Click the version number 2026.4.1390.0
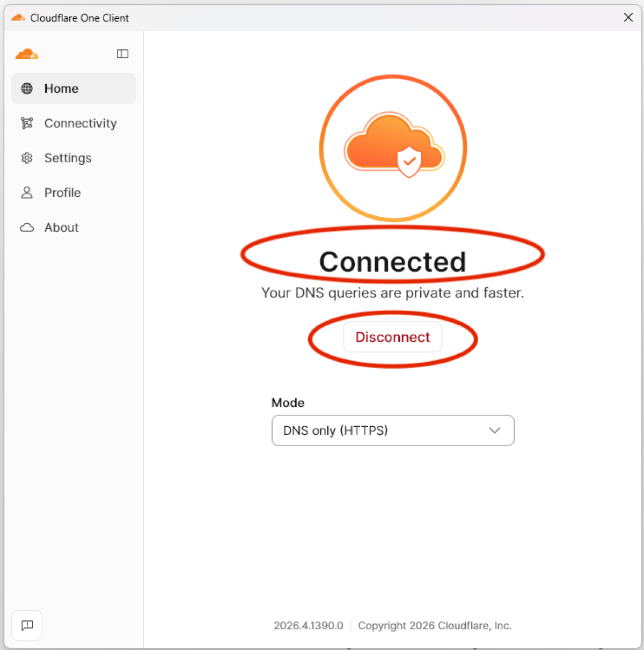The image size is (644, 650). [309, 626]
